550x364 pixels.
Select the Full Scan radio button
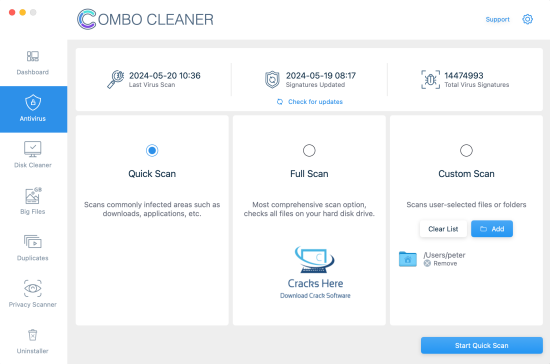(309, 150)
